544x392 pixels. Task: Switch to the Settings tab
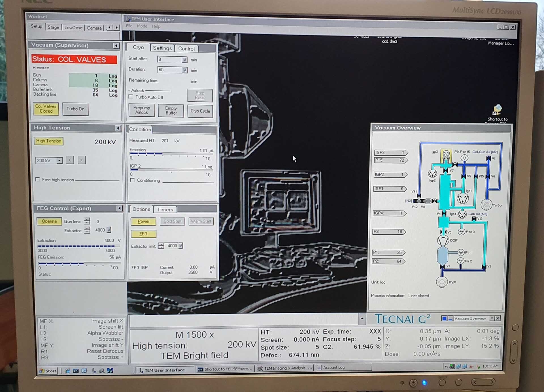[x=162, y=48]
